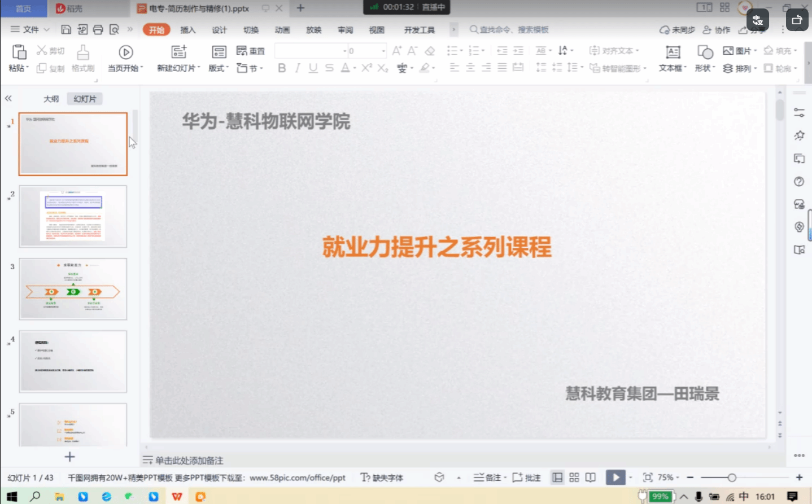Image resolution: width=812 pixels, height=504 pixels.
Task: Open the Transitions (切换) ribbon tab
Action: click(251, 30)
